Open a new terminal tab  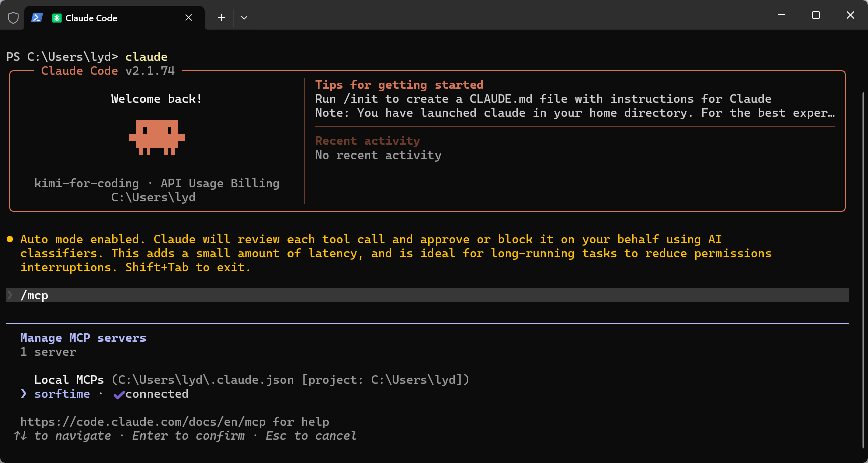[221, 18]
